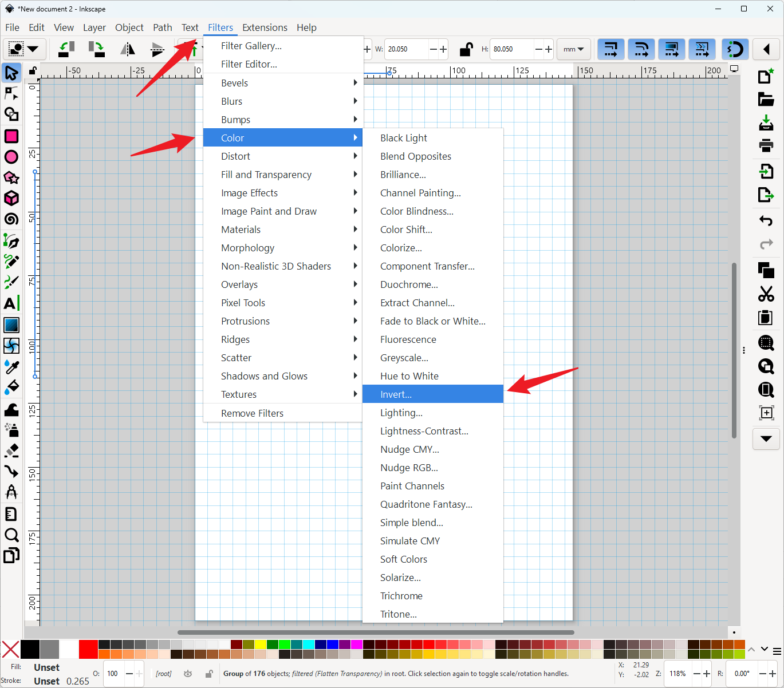Screen dimensions: 784x688
Task: Choose Lightness-Contrast... filter
Action: 433,431
